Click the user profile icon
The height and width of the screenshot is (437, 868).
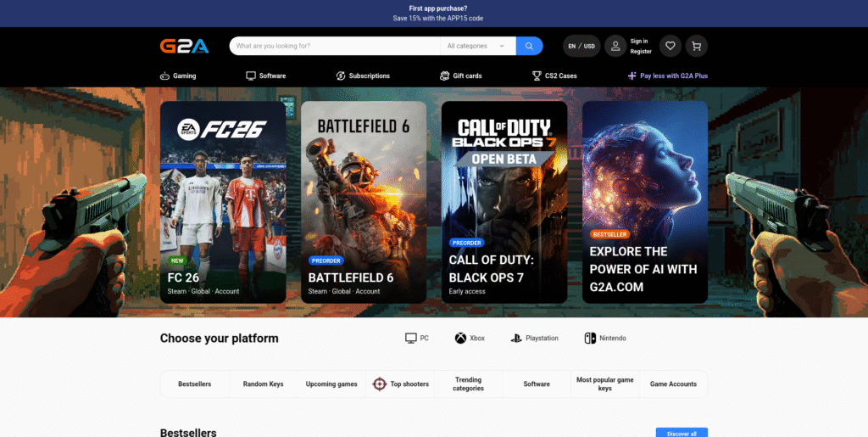coord(615,46)
